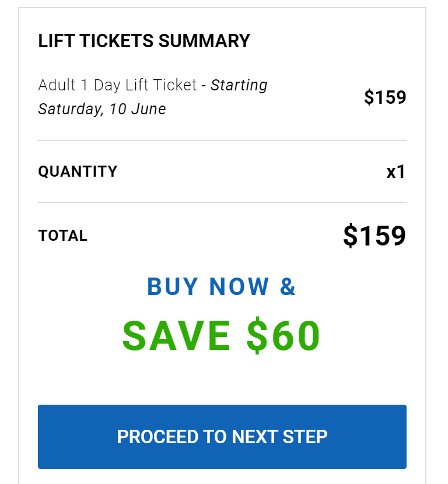This screenshot has width=448, height=484.
Task: Click the $159 price beside the ticket description
Action: [384, 97]
